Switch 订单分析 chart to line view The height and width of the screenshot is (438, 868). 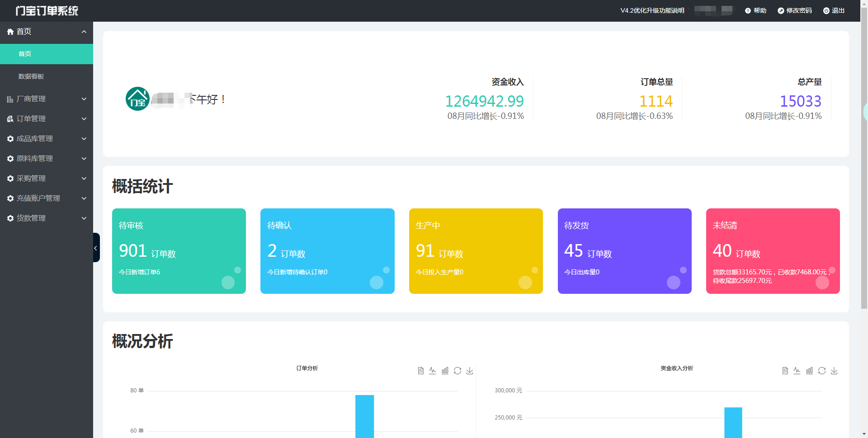coord(433,371)
